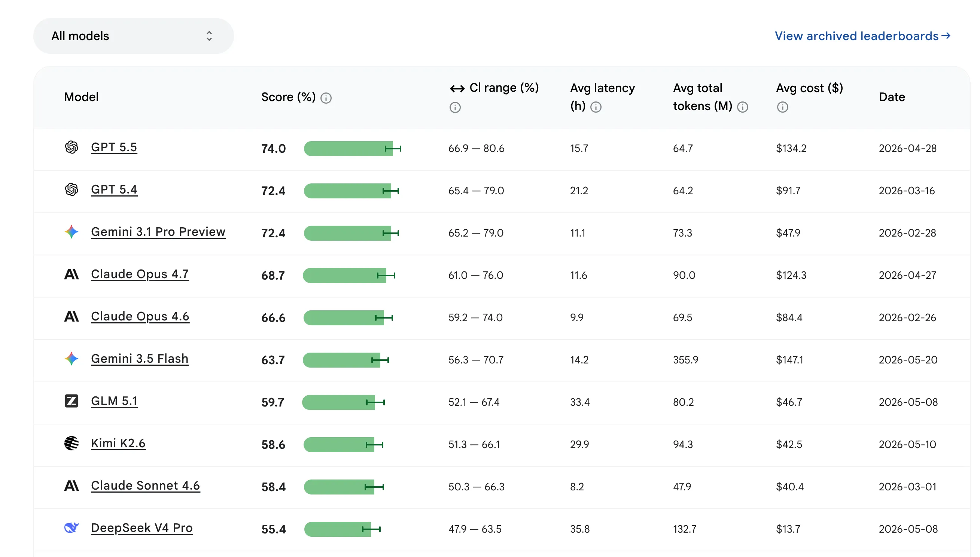980x557 pixels.
Task: Click the Avg cost info icon
Action: 782,107
